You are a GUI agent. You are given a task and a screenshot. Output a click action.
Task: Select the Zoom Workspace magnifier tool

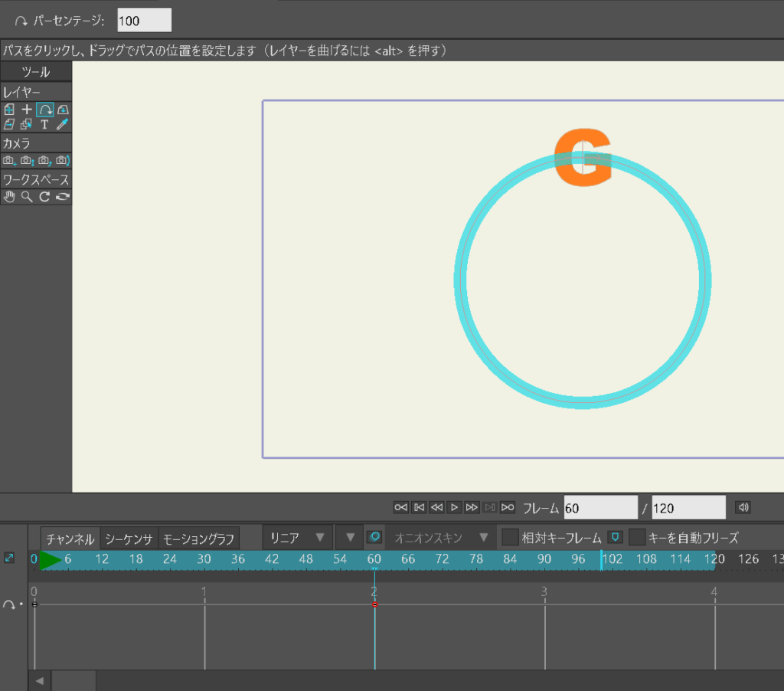coord(27,198)
